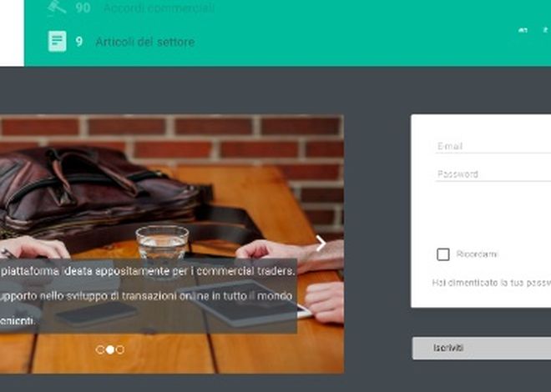Select the first carousel indicator dot
Screen dimensions: 551x392
[x=100, y=349]
